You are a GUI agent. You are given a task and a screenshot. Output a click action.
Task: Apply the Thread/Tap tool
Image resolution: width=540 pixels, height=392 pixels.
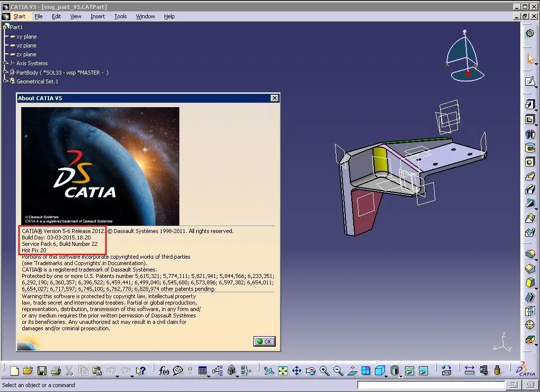pos(530,324)
